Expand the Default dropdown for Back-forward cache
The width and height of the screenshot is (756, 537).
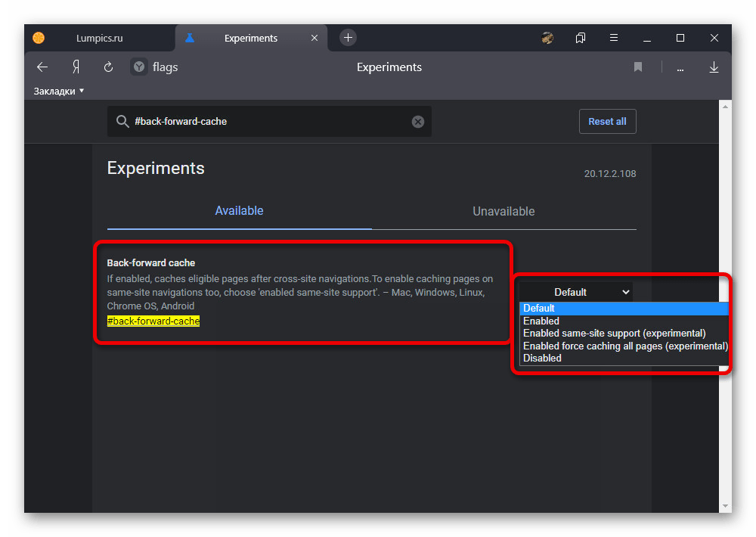tap(575, 292)
